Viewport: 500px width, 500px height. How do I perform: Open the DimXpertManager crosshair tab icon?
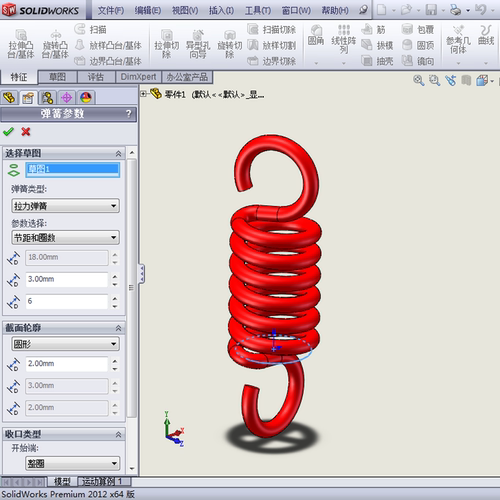[66, 98]
